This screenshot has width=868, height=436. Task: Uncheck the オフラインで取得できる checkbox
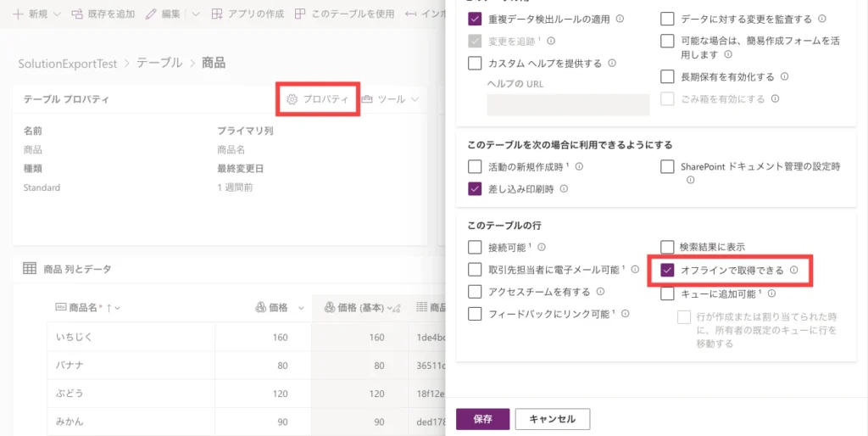pos(667,271)
